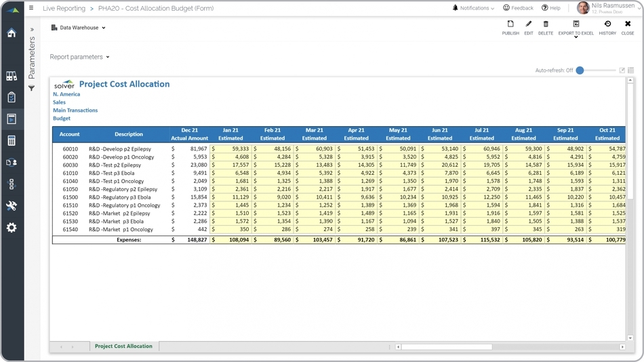Go to Home in left sidebar
This screenshot has height=362, width=644.
pos(12,33)
